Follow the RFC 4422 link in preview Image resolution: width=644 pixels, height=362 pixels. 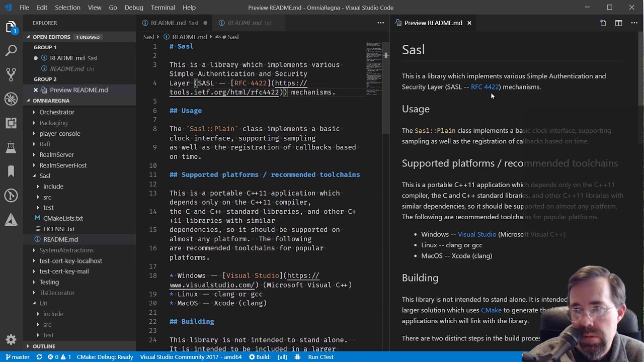click(485, 87)
